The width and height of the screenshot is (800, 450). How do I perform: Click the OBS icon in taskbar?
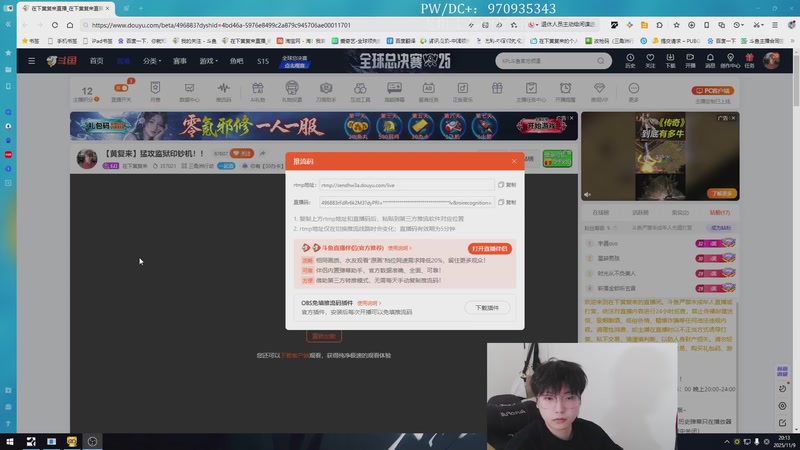(x=92, y=441)
